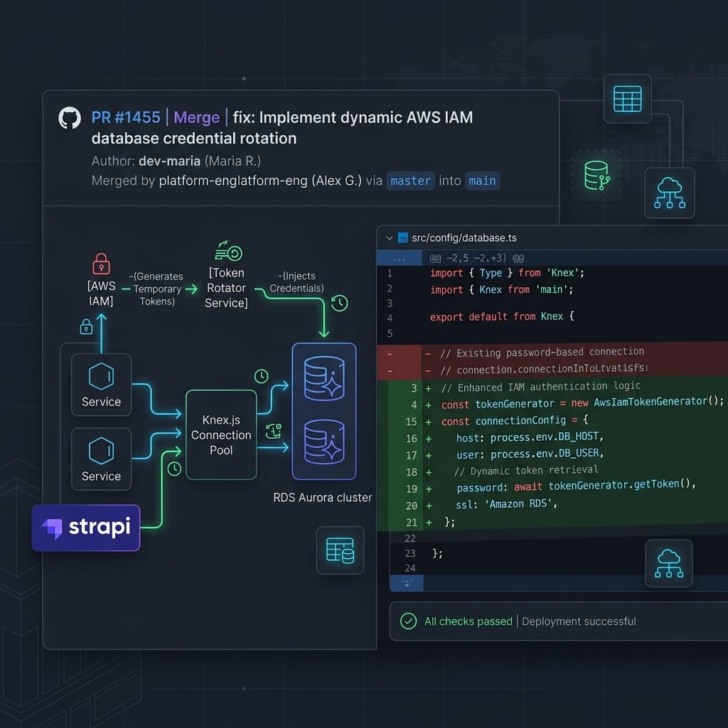Click the small teal lock icon near the arrow
728x728 pixels.
coord(86,327)
